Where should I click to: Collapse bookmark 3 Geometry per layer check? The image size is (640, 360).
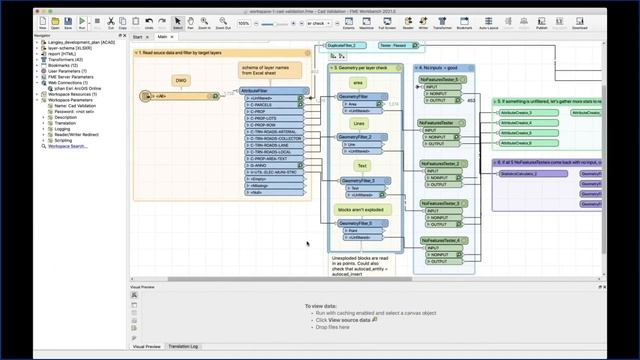click(331, 68)
